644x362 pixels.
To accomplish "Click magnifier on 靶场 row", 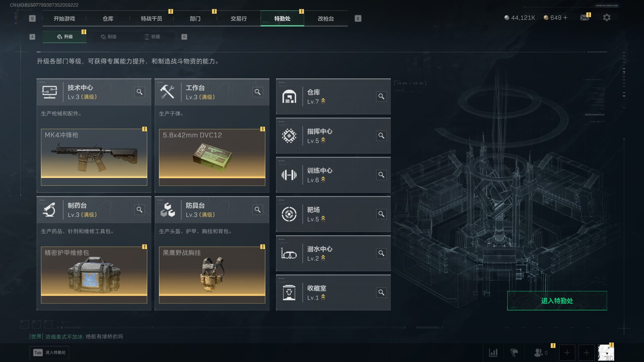I will pos(381,214).
